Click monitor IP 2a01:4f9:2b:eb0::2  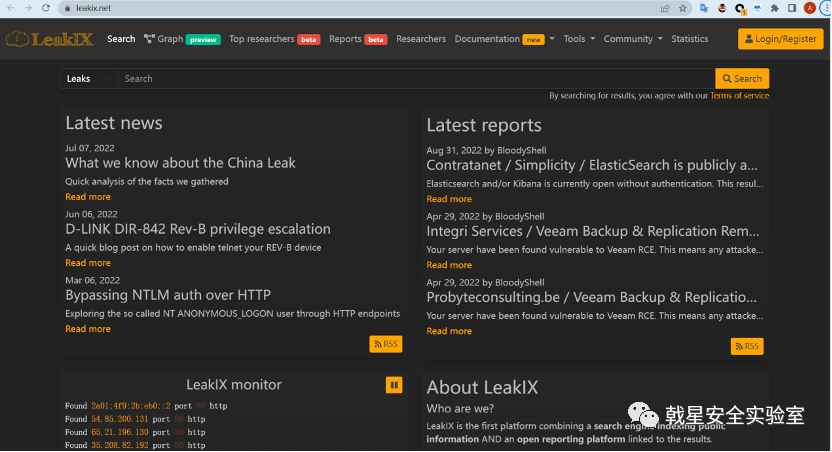coord(131,406)
